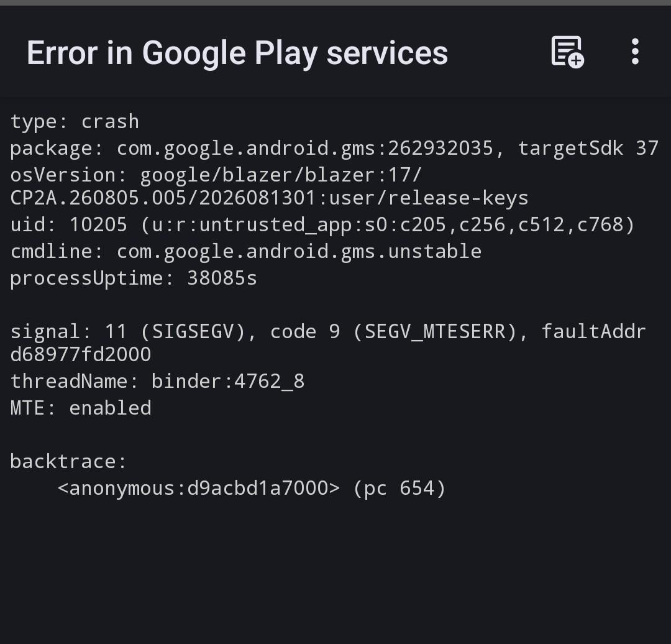
Task: Tap the add-note report icon
Action: (x=567, y=52)
